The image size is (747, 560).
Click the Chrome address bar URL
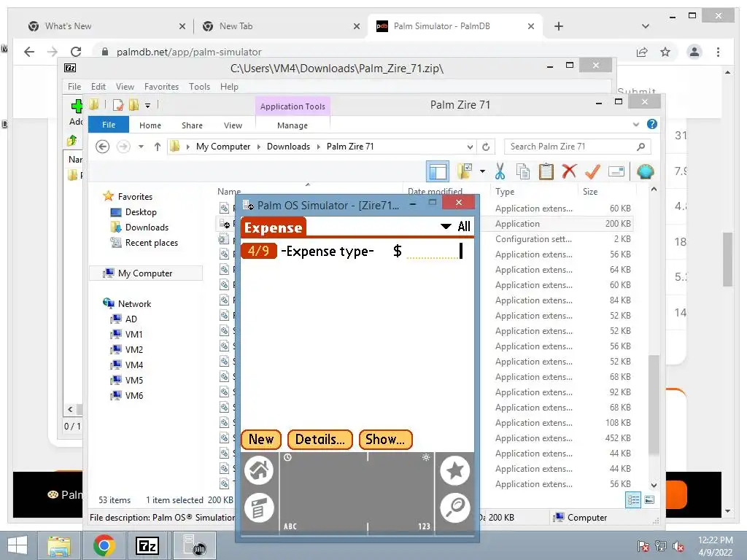click(x=189, y=52)
